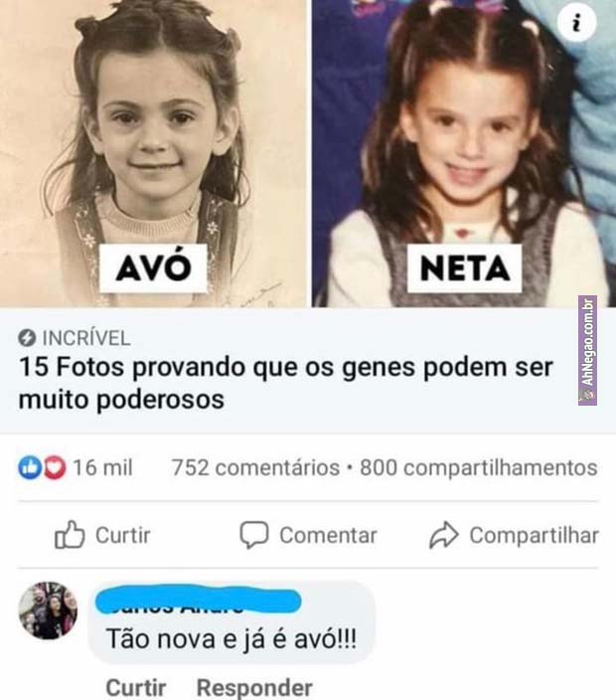View the 16 mil reactions count
Viewport: 616px width, 700px height.
[x=102, y=468]
